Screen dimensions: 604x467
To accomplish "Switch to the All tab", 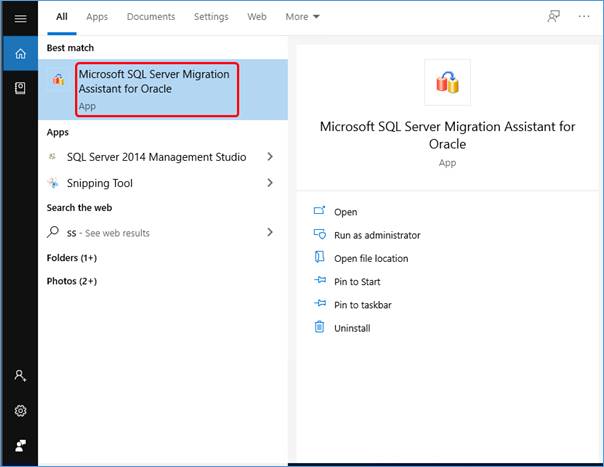I will (62, 17).
